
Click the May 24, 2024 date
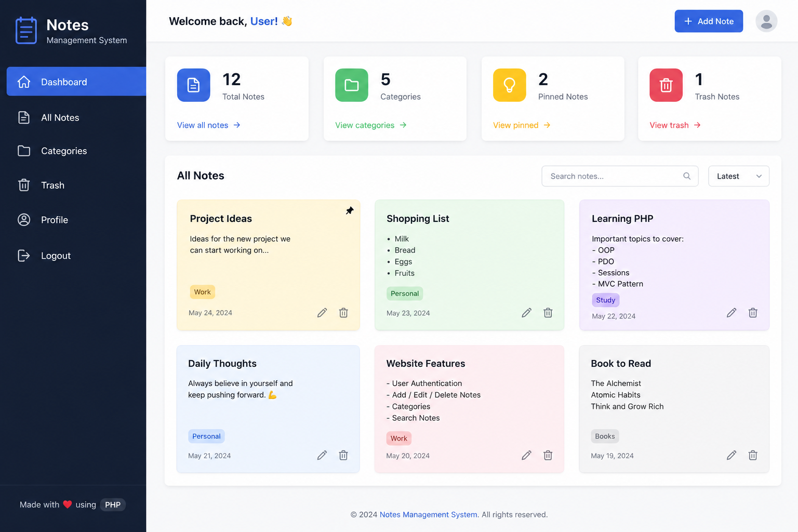pos(210,313)
